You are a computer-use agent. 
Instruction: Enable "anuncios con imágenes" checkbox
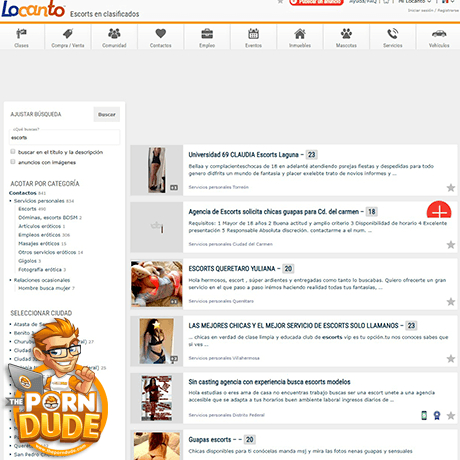pos(13,162)
